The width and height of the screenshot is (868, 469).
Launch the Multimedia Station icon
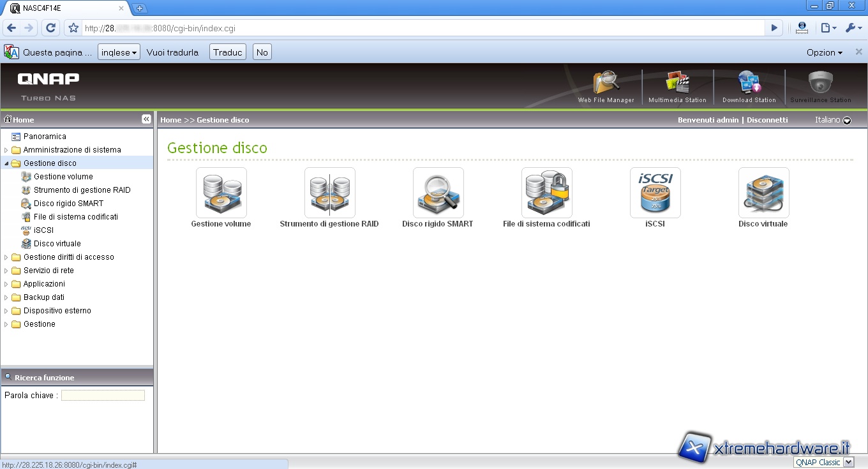point(677,85)
